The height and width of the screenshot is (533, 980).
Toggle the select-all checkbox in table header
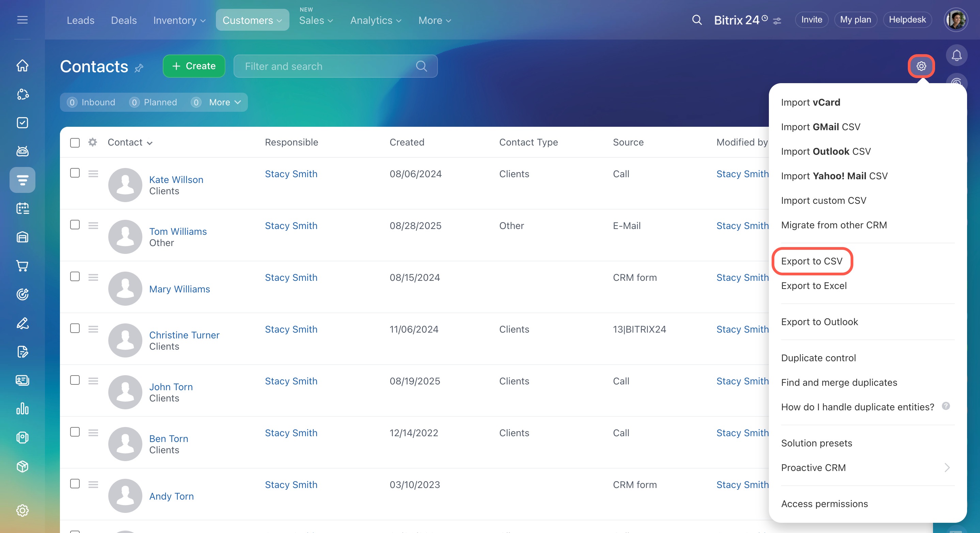[x=75, y=143]
